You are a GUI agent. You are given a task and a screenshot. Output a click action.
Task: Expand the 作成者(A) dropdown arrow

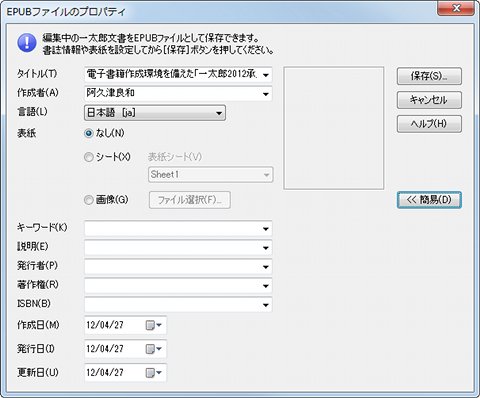coord(266,94)
